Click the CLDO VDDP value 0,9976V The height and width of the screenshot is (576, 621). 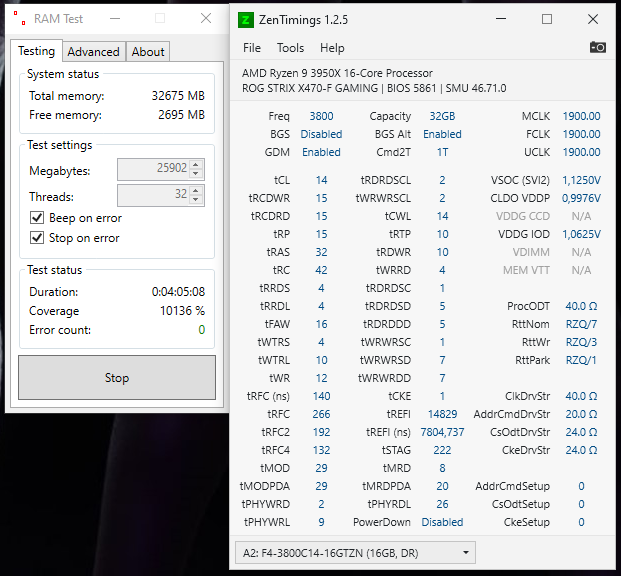click(x=581, y=198)
